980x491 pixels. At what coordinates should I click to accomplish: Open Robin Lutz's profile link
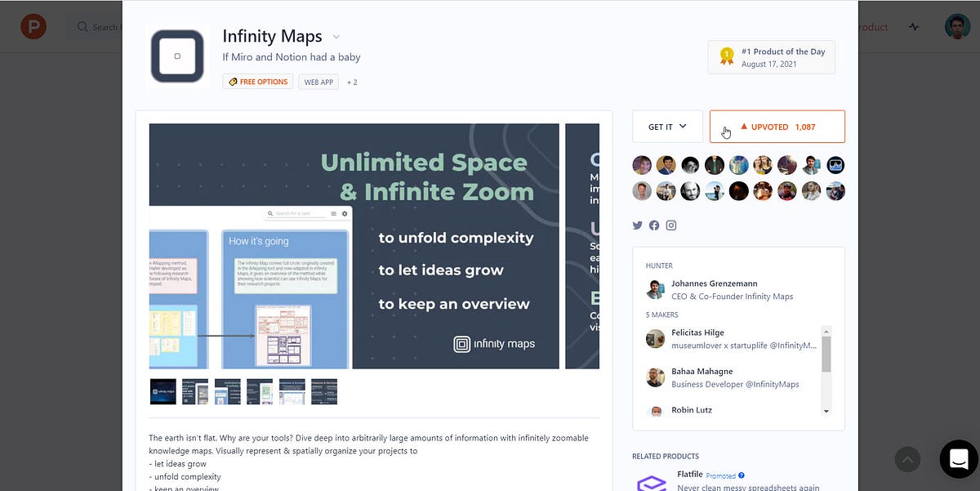coord(692,410)
